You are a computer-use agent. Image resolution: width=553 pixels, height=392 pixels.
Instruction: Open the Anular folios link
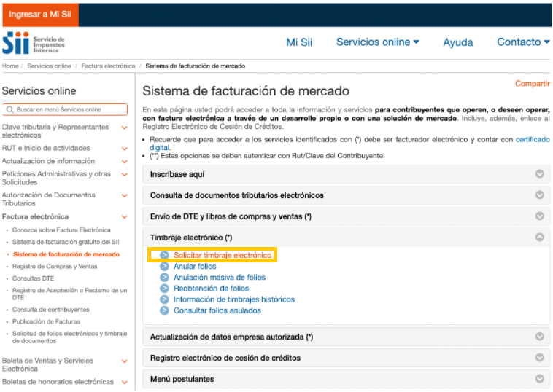tap(195, 266)
